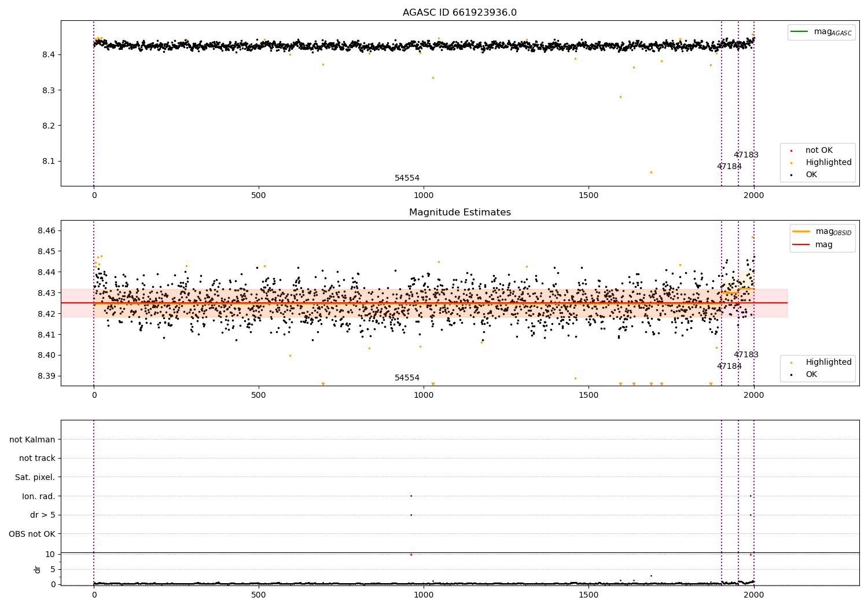Viewport: 868px width, 608px height.
Task: Click x-axis tick '2000' in the dr plot
Action: point(753,595)
